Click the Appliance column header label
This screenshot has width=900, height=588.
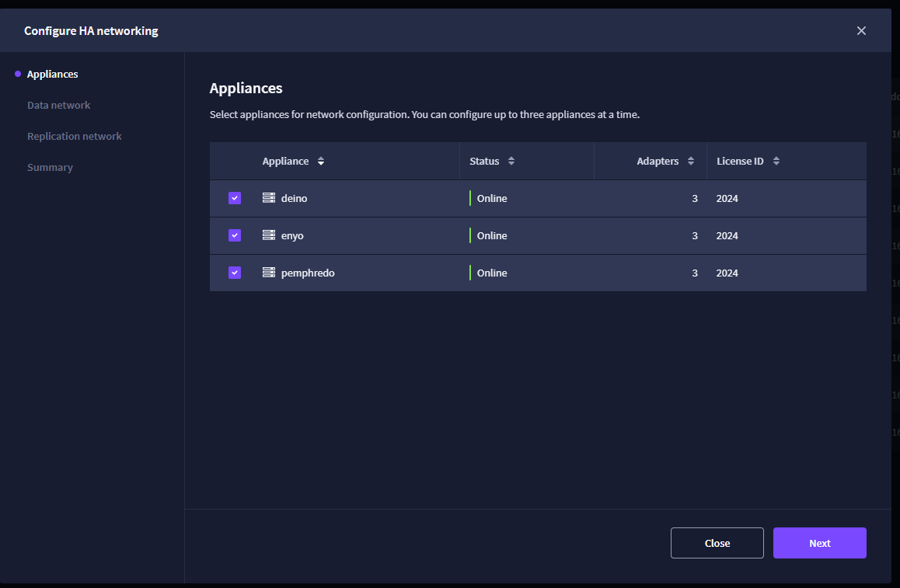[285, 162]
